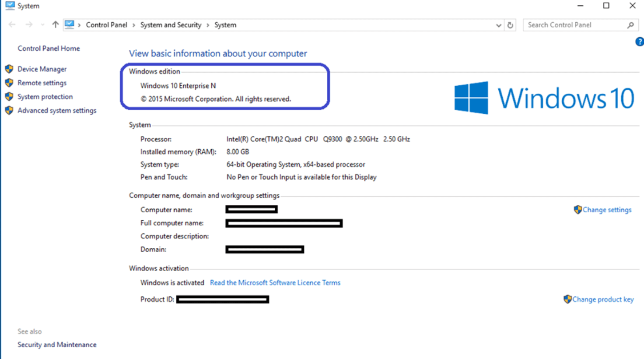This screenshot has width=644, height=359.
Task: Select Control Panel in the breadcrumb
Action: coord(106,25)
